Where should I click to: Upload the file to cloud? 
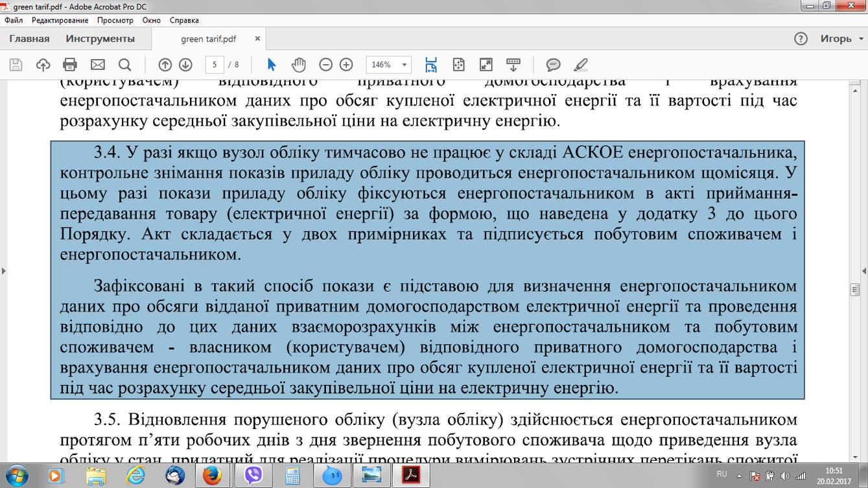point(43,65)
